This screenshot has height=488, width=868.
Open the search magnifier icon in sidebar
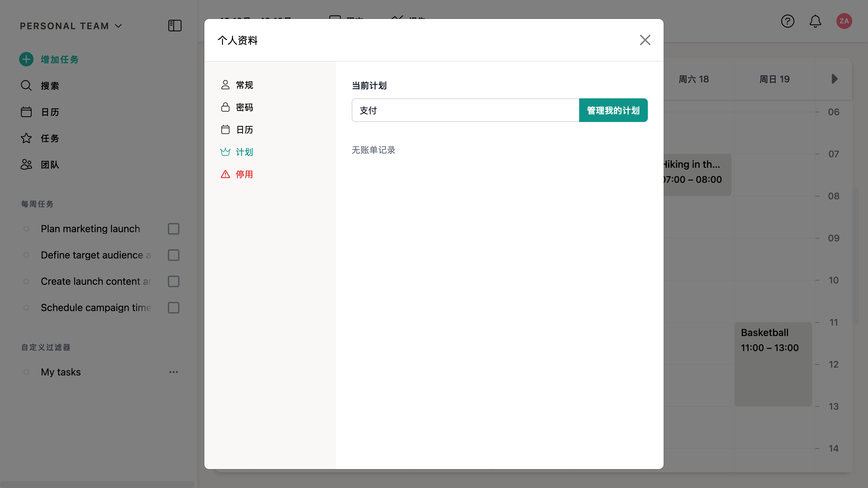click(x=26, y=85)
